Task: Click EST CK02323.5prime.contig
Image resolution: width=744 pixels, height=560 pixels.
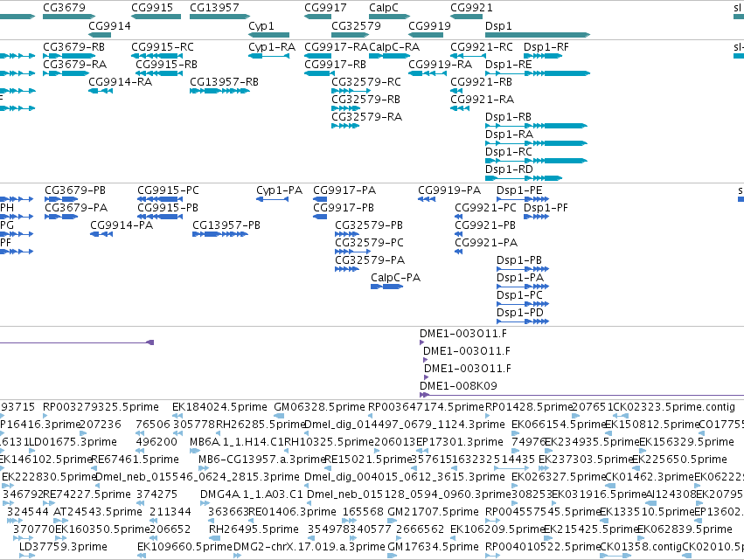Action: pyautogui.click(x=674, y=407)
